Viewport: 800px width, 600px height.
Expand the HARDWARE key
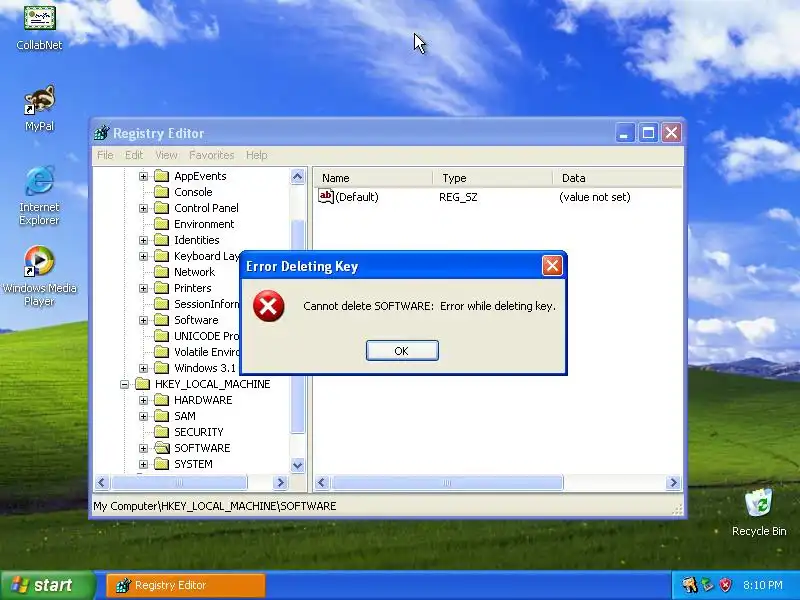tap(143, 401)
